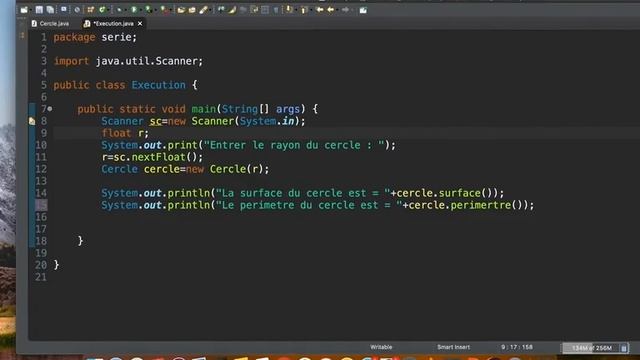The image size is (640, 360).
Task: Click line number 20 in gutter
Action: [x=41, y=265]
